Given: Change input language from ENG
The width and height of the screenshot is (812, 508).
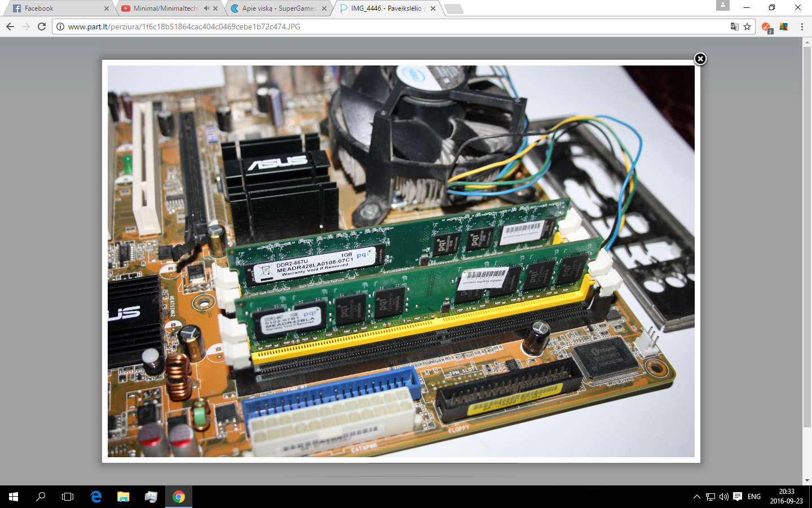Looking at the screenshot, I should coord(754,497).
